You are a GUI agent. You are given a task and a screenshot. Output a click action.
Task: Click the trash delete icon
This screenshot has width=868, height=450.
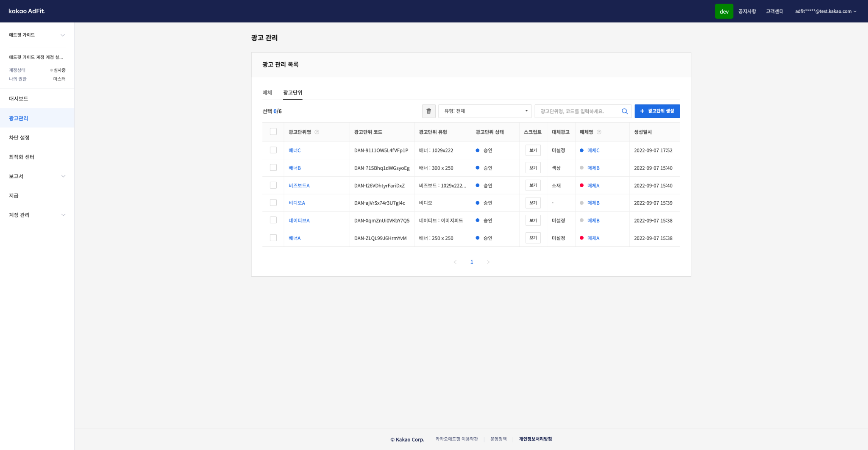[428, 111]
